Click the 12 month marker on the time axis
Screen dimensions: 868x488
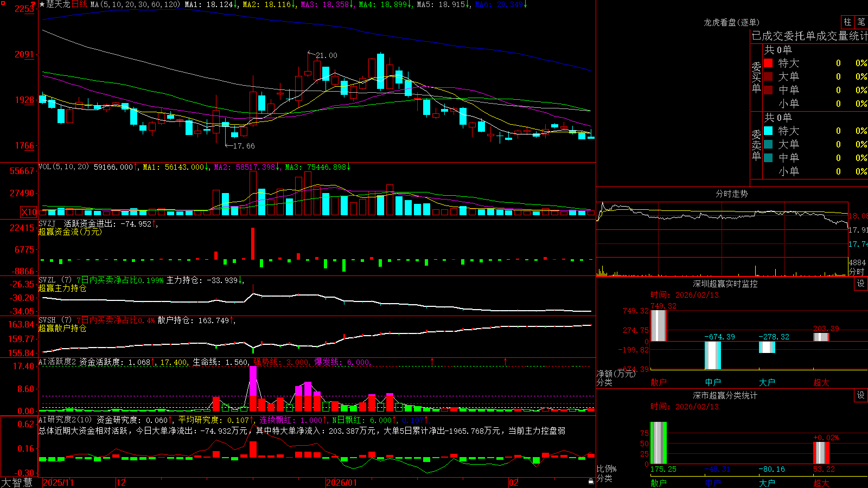click(122, 483)
